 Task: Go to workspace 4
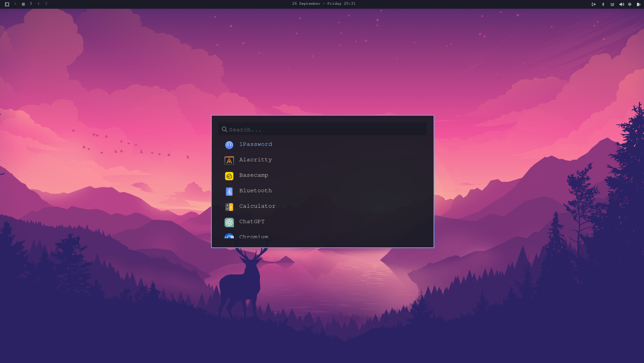[x=38, y=4]
